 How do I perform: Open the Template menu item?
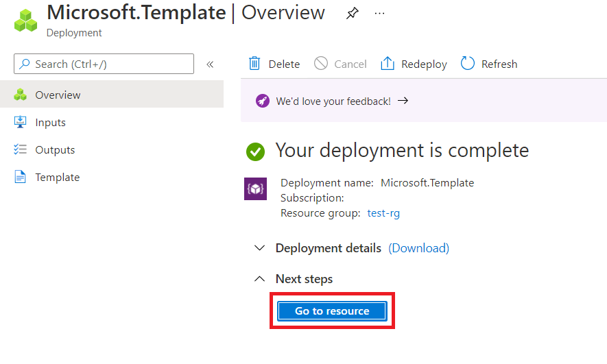click(x=112, y=177)
